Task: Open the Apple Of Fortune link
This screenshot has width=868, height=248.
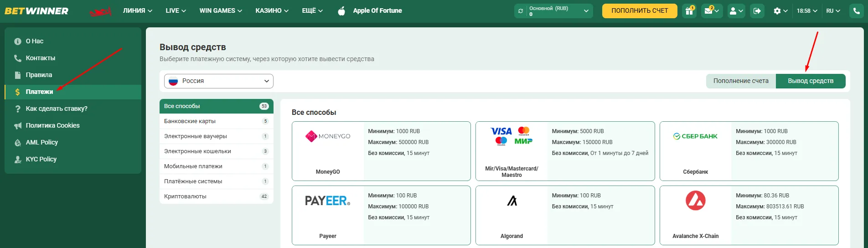Action: pyautogui.click(x=377, y=10)
